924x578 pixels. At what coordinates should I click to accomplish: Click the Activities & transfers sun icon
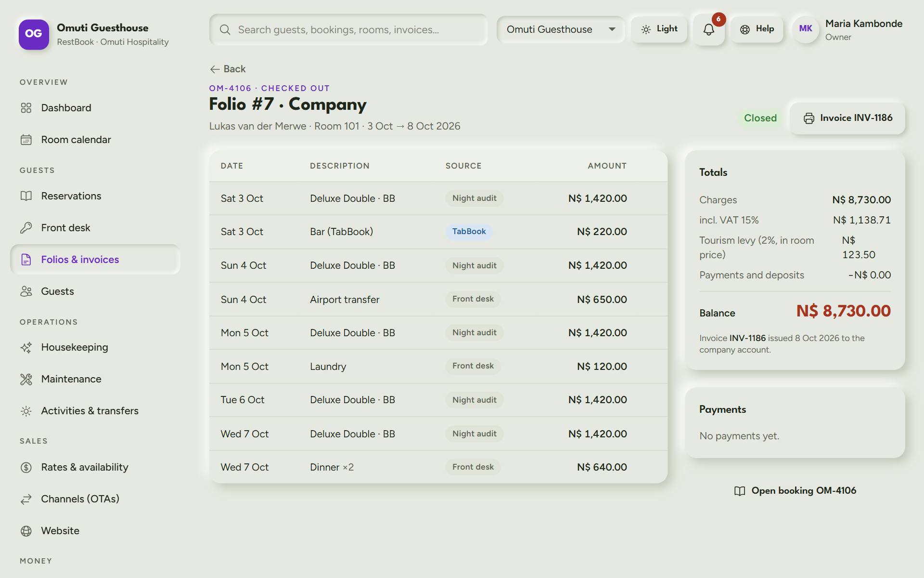(26, 411)
